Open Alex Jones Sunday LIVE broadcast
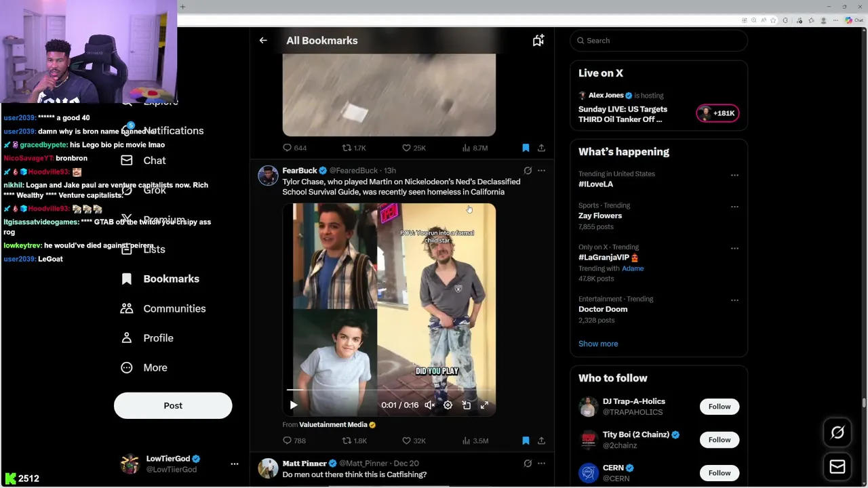Image resolution: width=868 pixels, height=488 pixels. pyautogui.click(x=623, y=114)
